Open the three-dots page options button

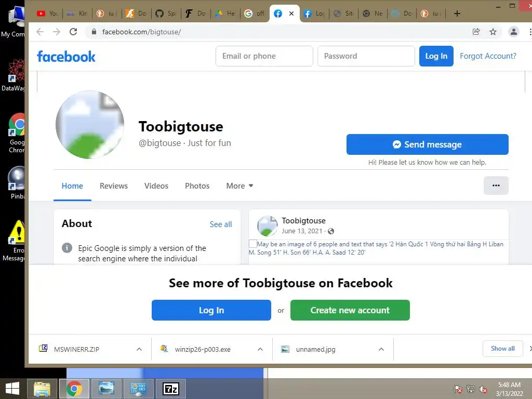(496, 185)
